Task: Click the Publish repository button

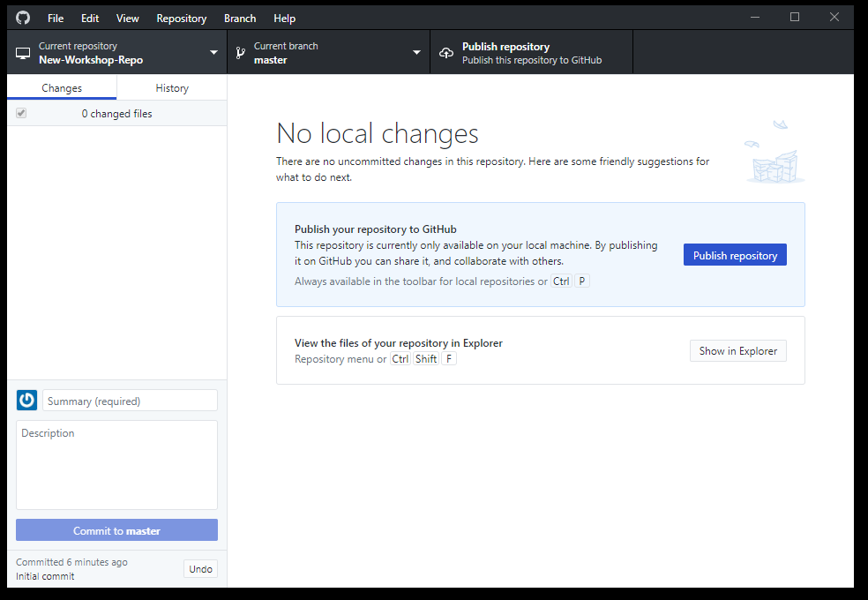Action: 735,254
